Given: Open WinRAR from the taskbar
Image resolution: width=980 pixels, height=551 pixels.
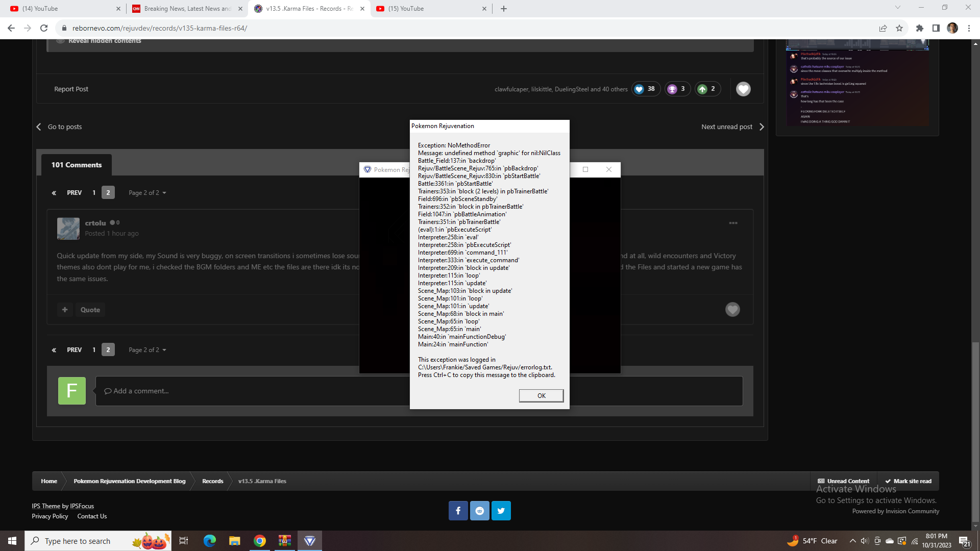Looking at the screenshot, I should [x=285, y=541].
